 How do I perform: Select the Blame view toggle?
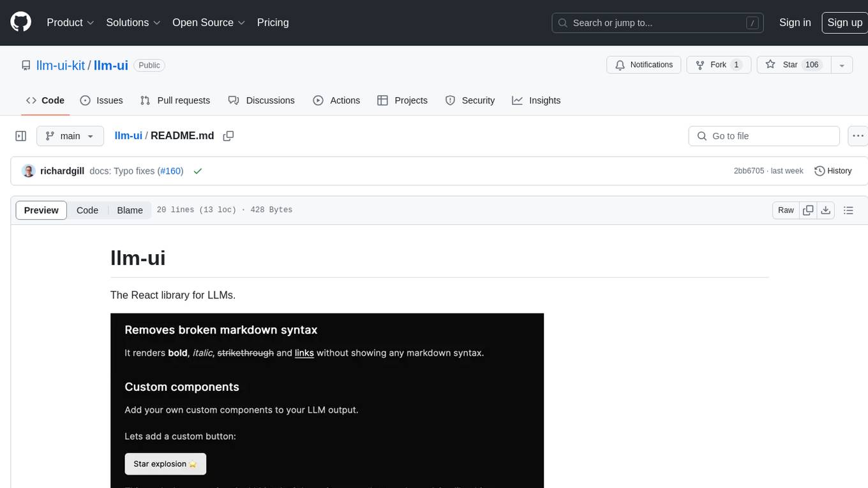point(130,210)
